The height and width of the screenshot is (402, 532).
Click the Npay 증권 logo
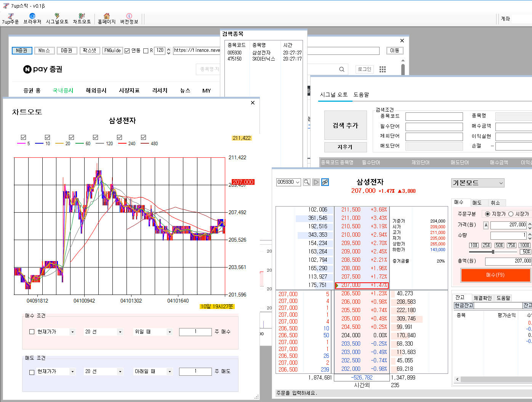click(x=43, y=69)
